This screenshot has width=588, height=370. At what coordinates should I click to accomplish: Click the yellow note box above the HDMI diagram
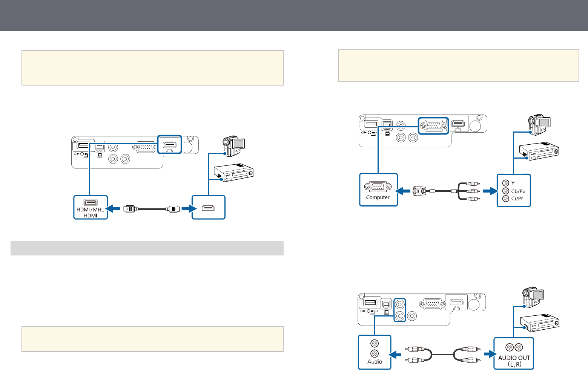[153, 68]
